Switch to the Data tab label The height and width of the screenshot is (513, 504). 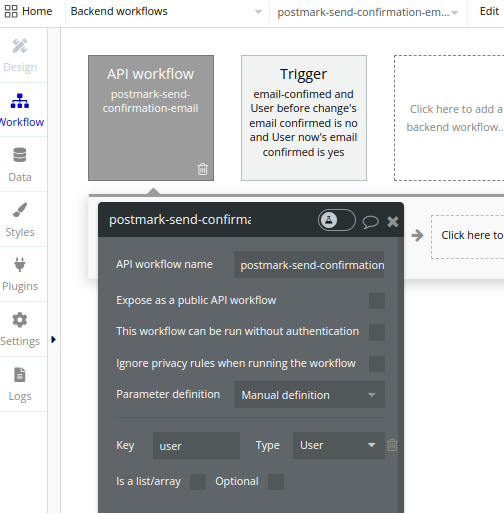coord(20,177)
